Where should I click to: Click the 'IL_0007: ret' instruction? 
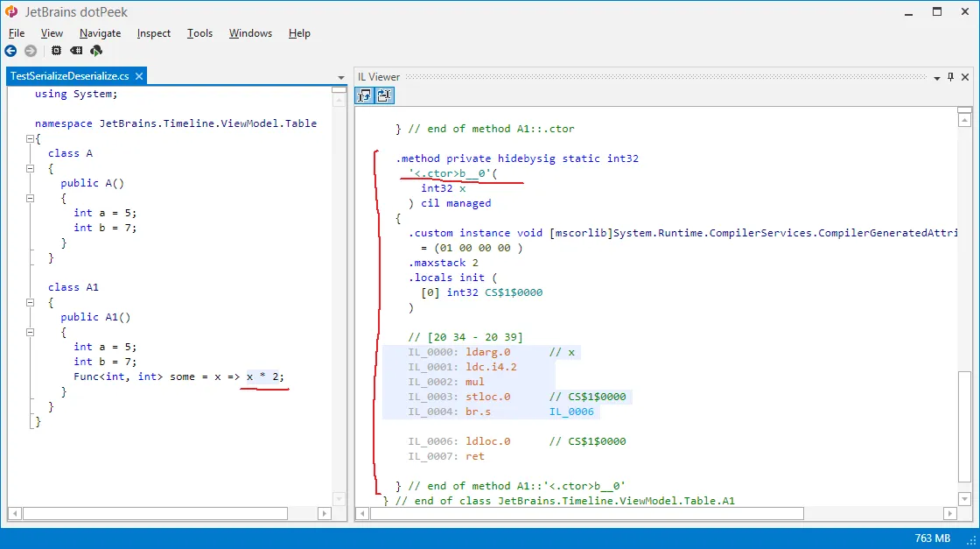(446, 456)
